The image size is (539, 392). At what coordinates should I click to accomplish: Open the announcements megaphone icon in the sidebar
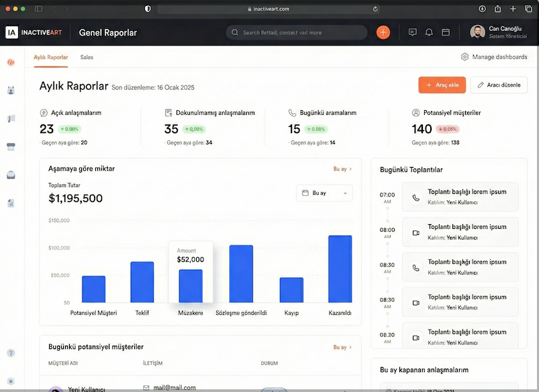10,118
